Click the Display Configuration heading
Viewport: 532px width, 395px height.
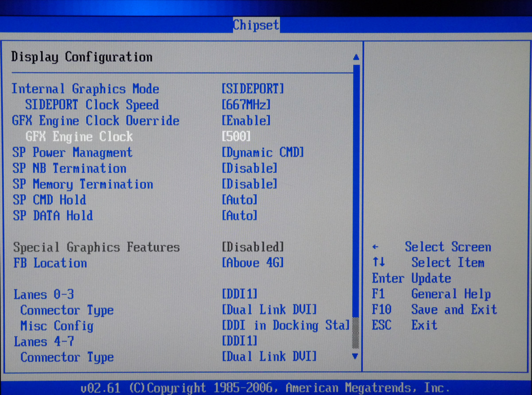coord(82,57)
